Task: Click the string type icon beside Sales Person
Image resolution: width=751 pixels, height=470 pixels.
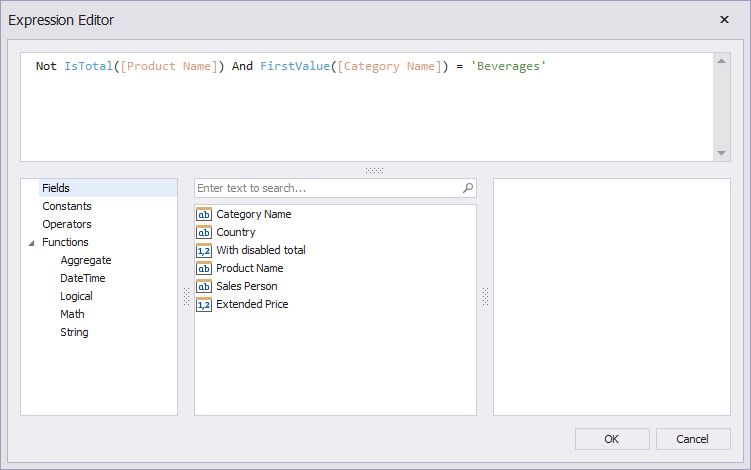Action: pos(204,286)
